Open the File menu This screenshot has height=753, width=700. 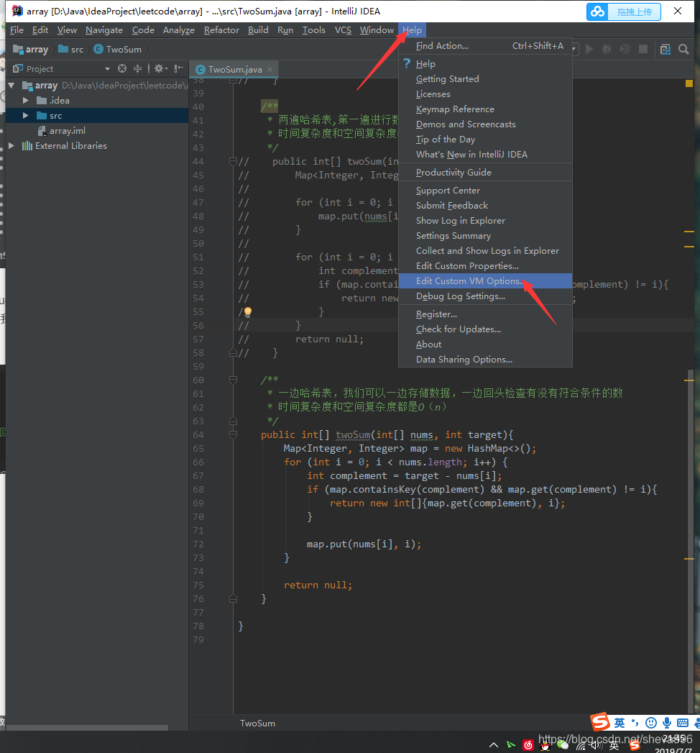point(17,29)
